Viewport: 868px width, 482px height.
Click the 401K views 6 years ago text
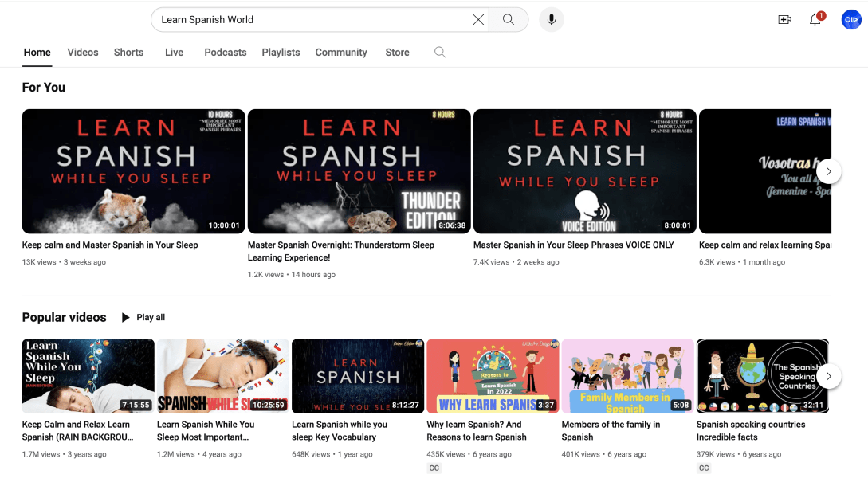pos(604,454)
